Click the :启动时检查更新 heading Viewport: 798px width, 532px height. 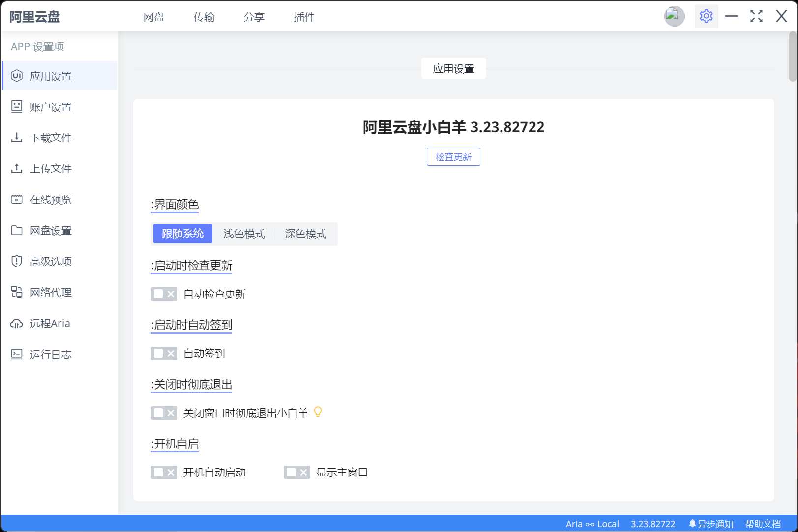(191, 265)
